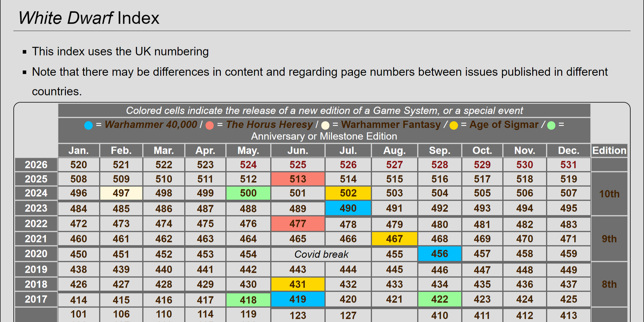This screenshot has height=322, width=644.
Task: Open cream-highlighted issue 497
Action: pos(121,193)
